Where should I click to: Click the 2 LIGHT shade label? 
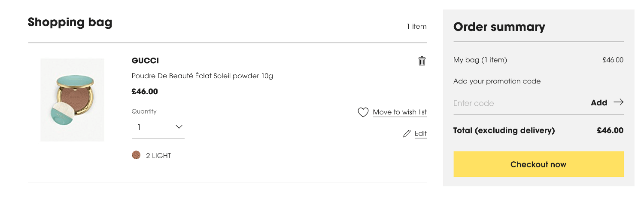[158, 156]
